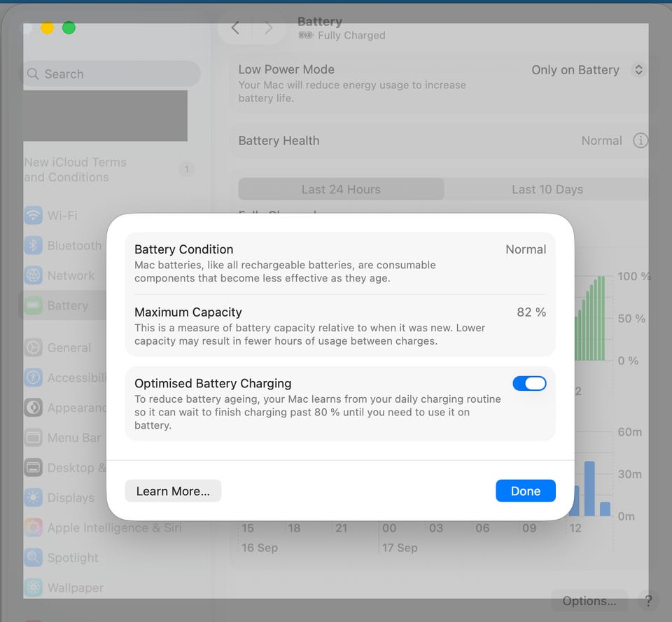This screenshot has width=672, height=622.
Task: Open Menu Bar settings icon in sidebar
Action: pos(34,438)
